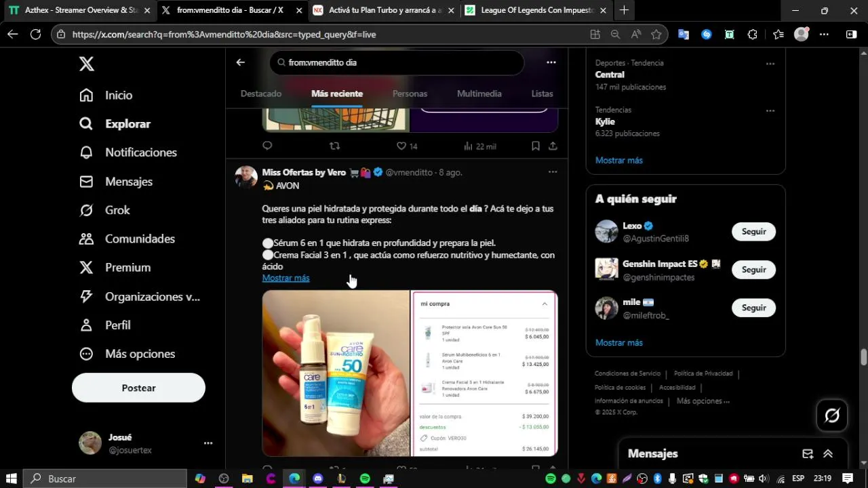Open browser zoom-out indicator
Image resolution: width=868 pixels, height=488 pixels.
pyautogui.click(x=615, y=35)
